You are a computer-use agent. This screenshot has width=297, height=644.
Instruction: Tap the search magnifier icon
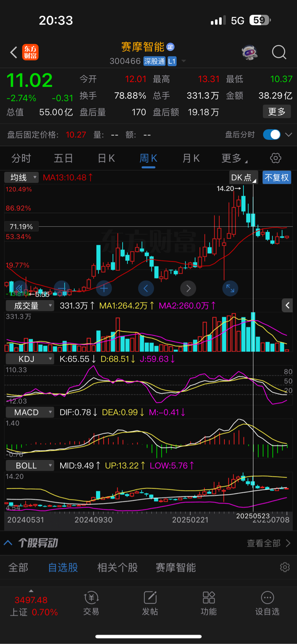pos(279,52)
